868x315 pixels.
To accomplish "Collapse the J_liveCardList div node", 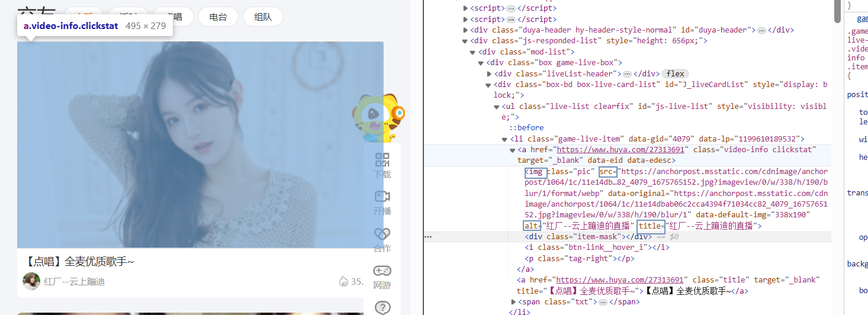I will 489,85.
